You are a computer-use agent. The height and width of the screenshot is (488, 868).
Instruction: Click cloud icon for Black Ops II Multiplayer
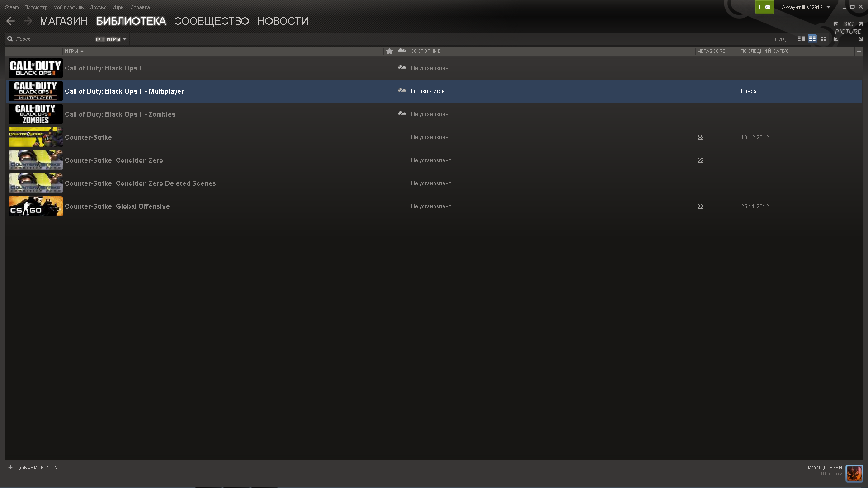click(x=402, y=91)
